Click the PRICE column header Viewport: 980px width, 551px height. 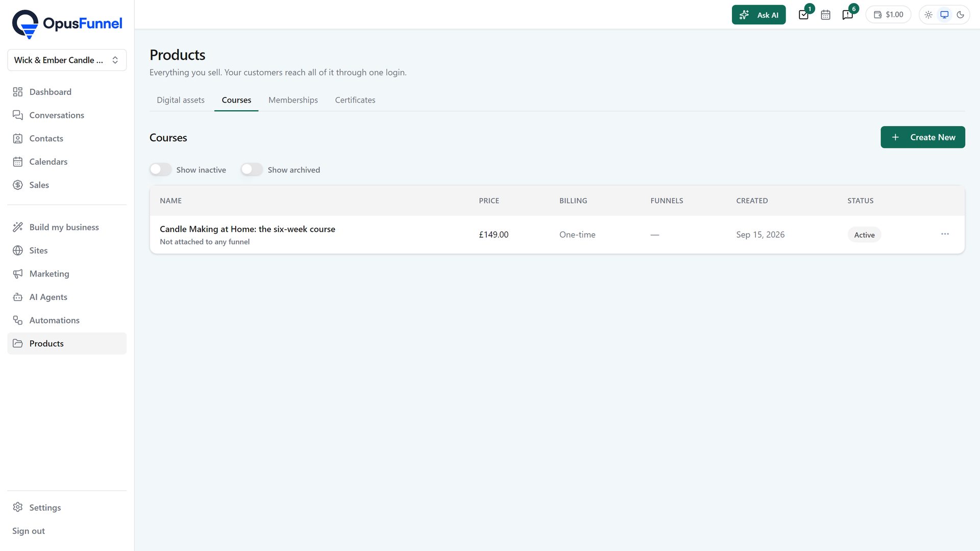tap(489, 201)
